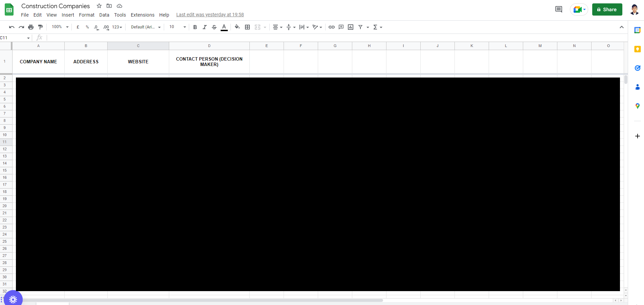Open the Format menu
Viewport: 644px width, 305px height.
(87, 15)
